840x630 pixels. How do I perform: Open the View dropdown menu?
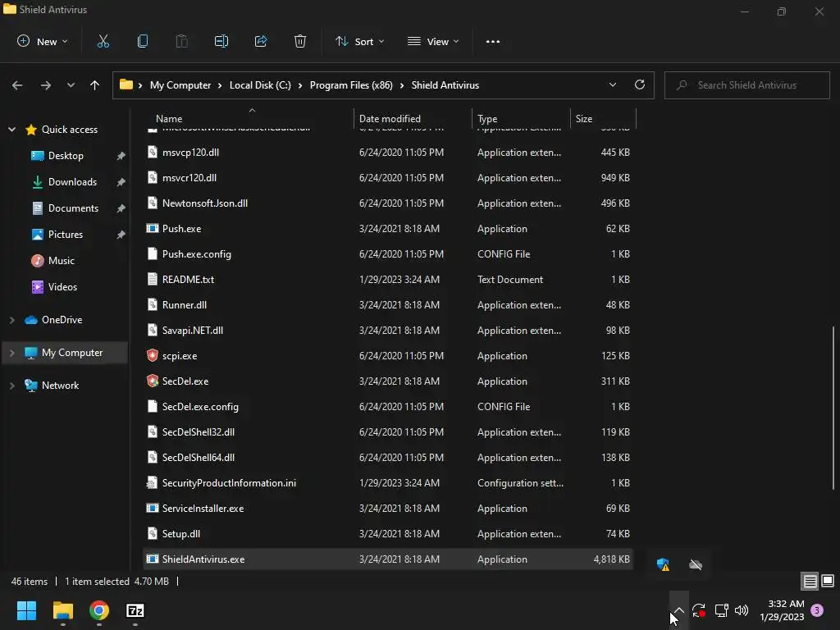tap(433, 41)
